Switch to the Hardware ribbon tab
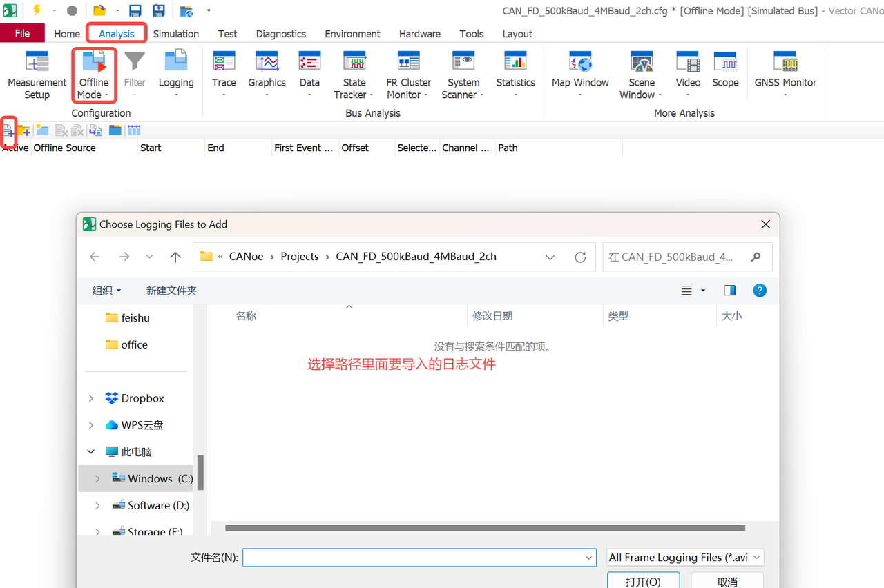The height and width of the screenshot is (588, 884). point(420,33)
